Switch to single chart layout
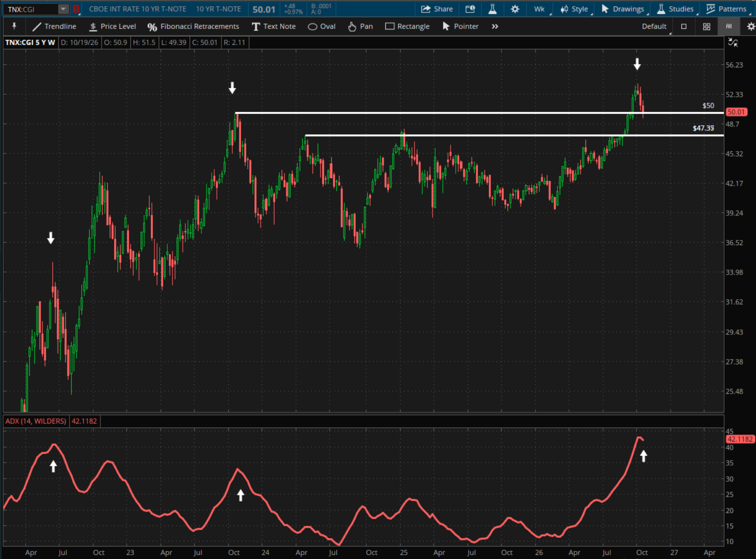The height and width of the screenshot is (559, 756). (684, 26)
